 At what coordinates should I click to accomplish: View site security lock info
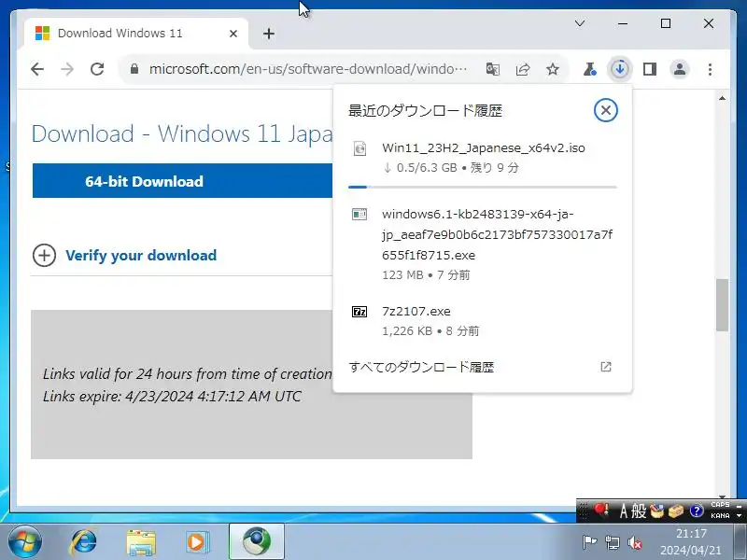pyautogui.click(x=134, y=69)
